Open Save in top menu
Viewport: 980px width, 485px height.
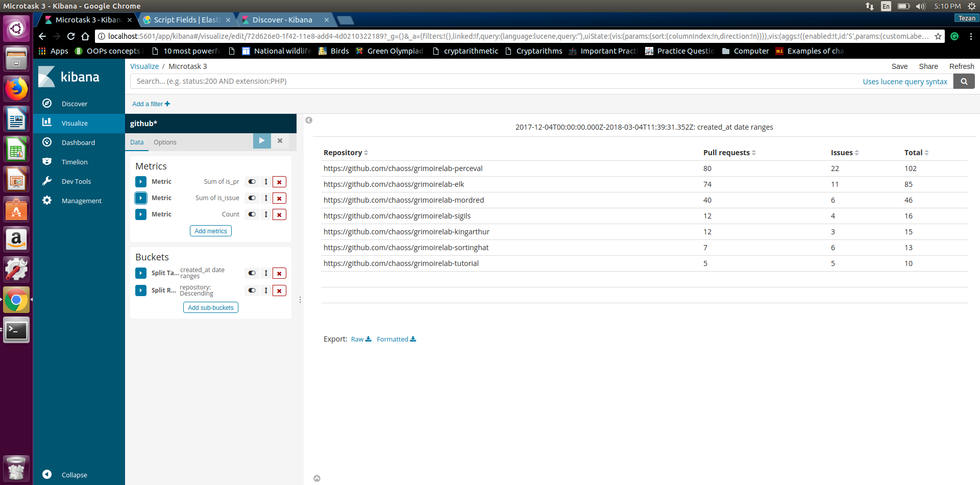pos(899,66)
